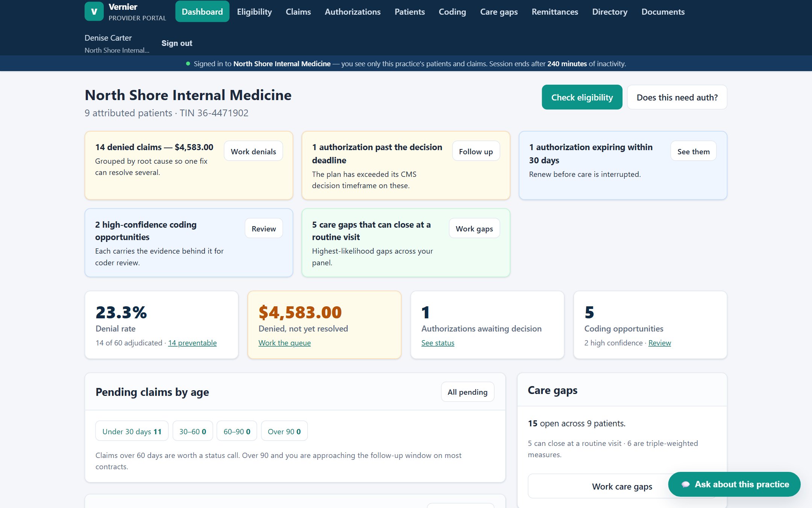This screenshot has height=508, width=812.
Task: Switch to Authorizations
Action: click(353, 12)
